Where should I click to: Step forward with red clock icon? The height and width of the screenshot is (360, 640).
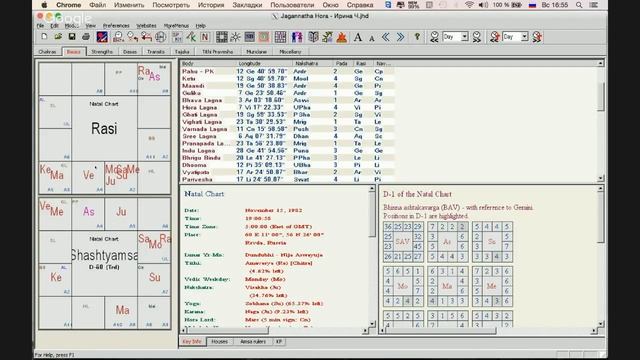click(x=537, y=37)
